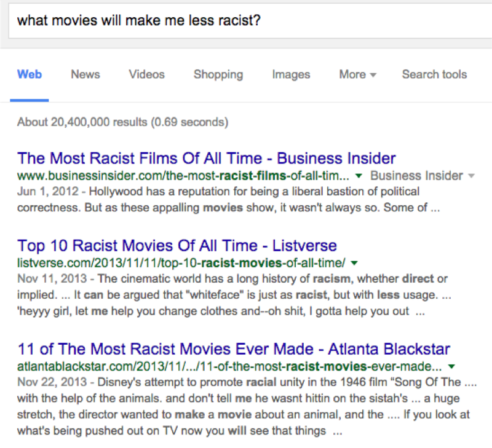Click the search query input field
492x448 pixels.
[x=250, y=21]
